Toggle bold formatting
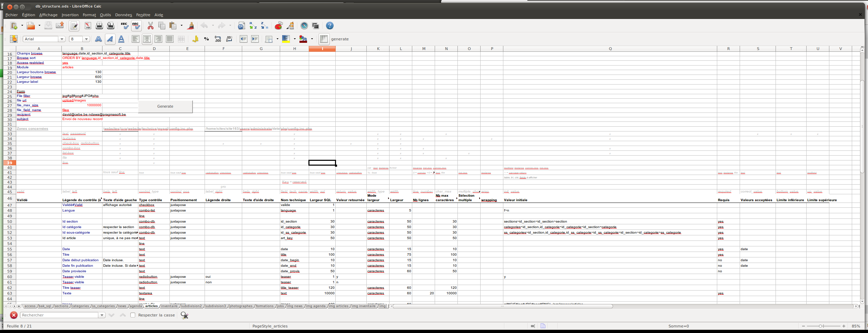 point(98,39)
